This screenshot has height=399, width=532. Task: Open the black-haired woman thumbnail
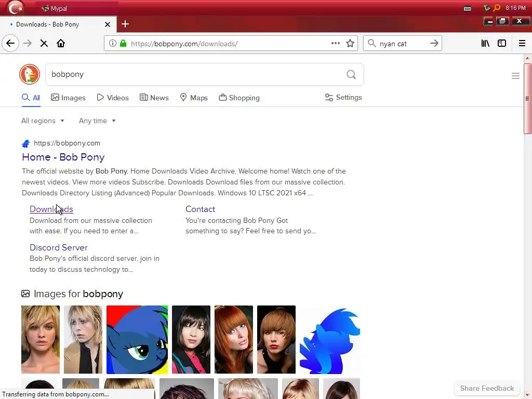[191, 340]
